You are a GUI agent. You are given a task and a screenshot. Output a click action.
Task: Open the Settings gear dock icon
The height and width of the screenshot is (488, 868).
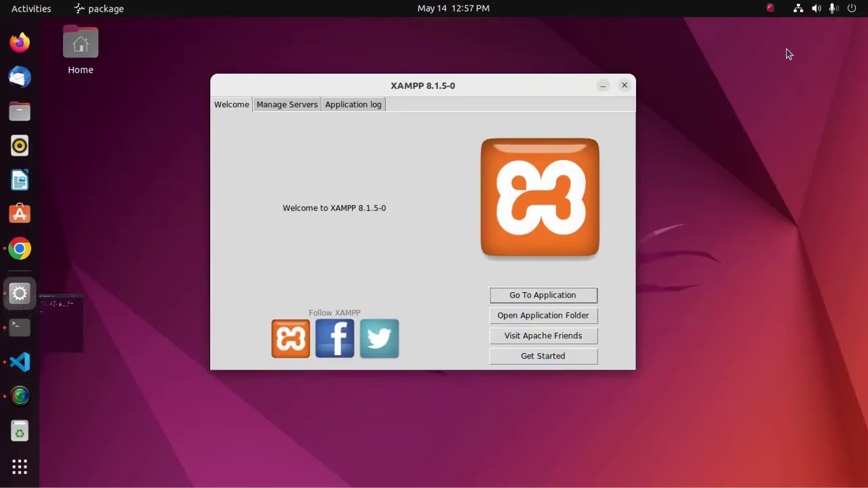20,293
